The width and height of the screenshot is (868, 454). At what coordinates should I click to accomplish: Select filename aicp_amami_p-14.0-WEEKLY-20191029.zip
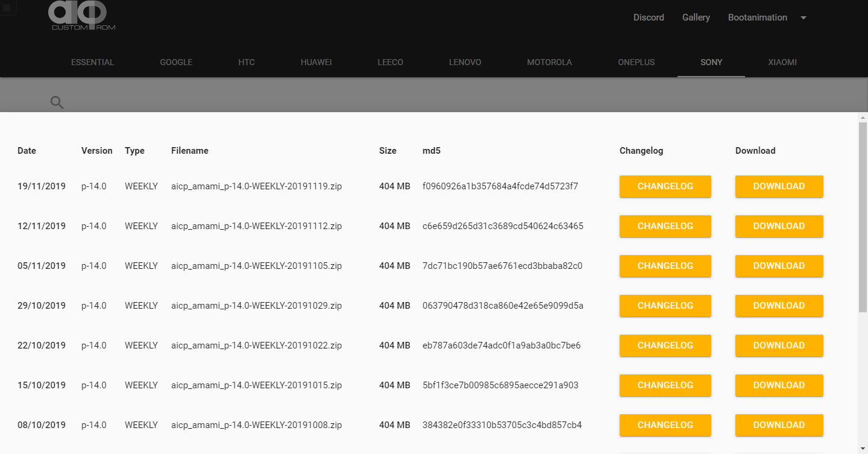click(x=256, y=306)
